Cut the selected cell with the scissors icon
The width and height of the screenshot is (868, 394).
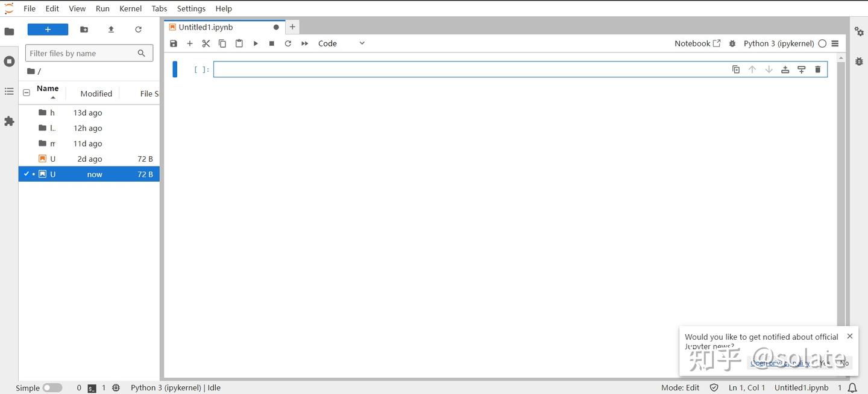(x=206, y=43)
